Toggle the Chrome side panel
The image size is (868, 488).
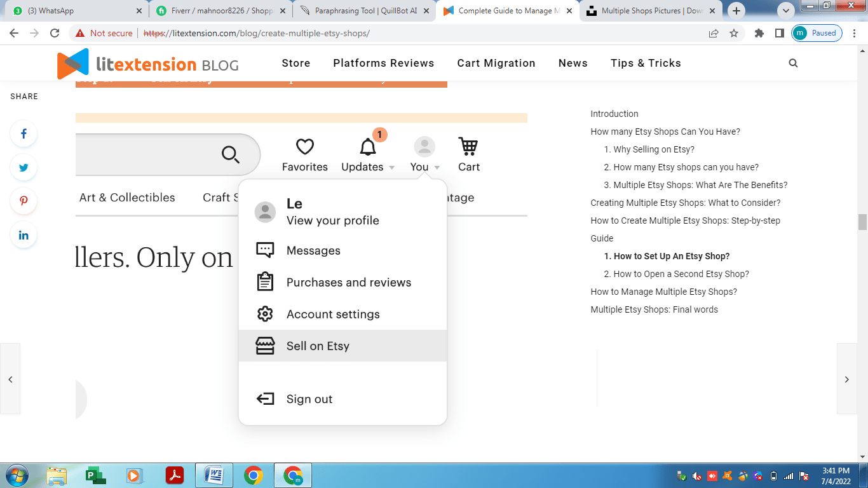coord(779,33)
